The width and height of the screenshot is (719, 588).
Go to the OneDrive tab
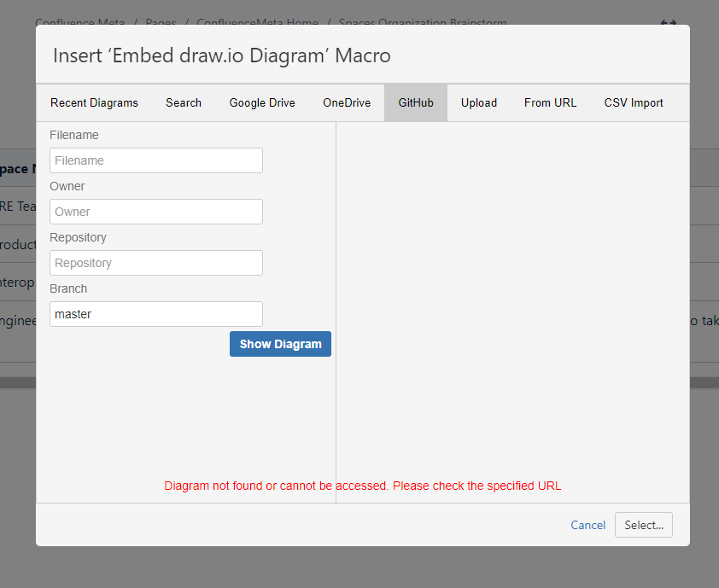pos(347,102)
